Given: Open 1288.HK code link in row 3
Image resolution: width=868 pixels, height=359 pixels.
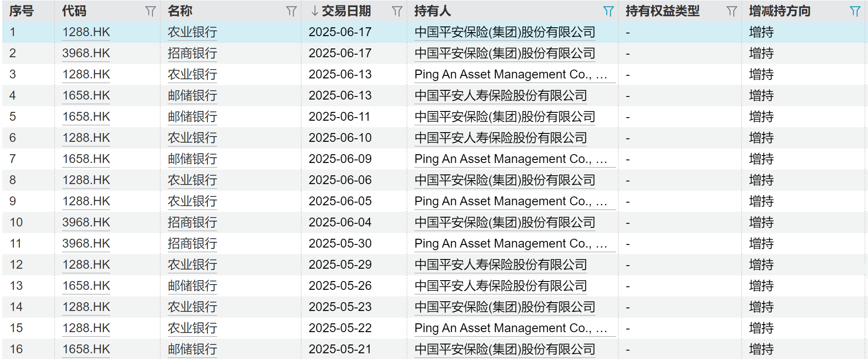Looking at the screenshot, I should 86,74.
